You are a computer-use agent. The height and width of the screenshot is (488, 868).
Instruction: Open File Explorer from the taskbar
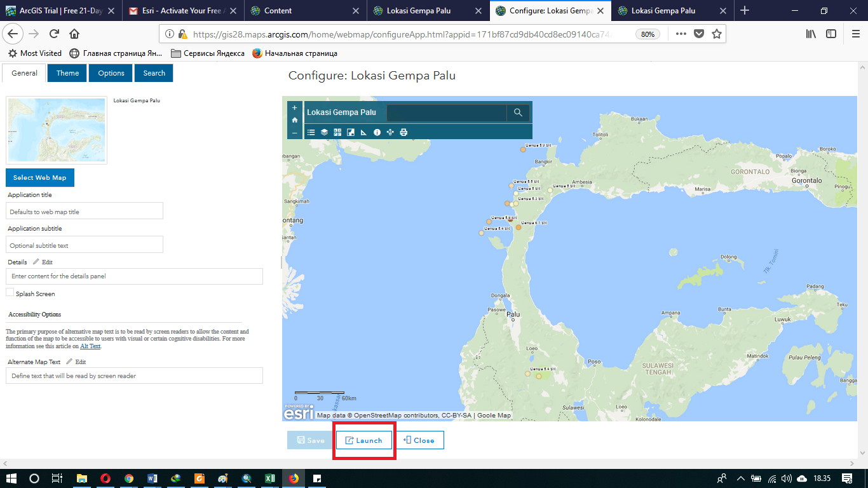coord(82,478)
